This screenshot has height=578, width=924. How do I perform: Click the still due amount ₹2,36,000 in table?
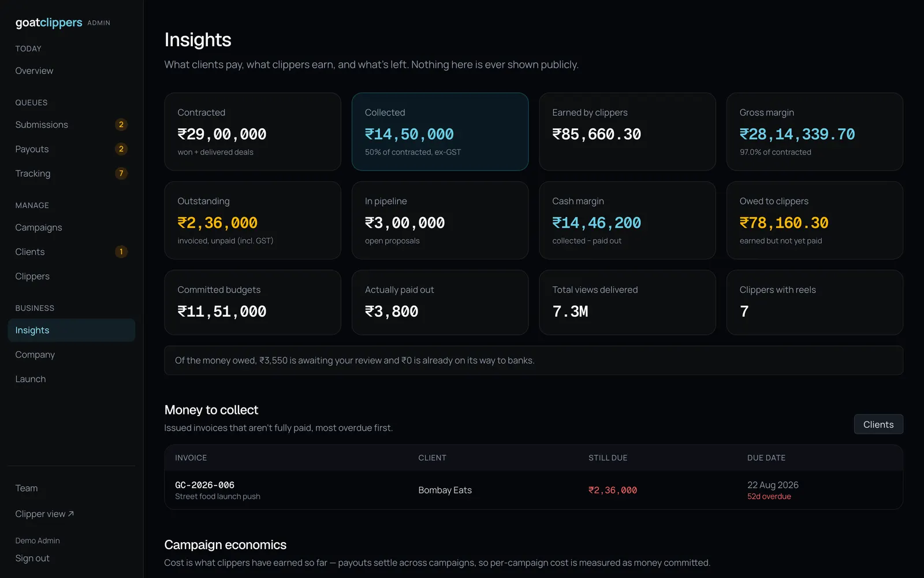(x=613, y=490)
